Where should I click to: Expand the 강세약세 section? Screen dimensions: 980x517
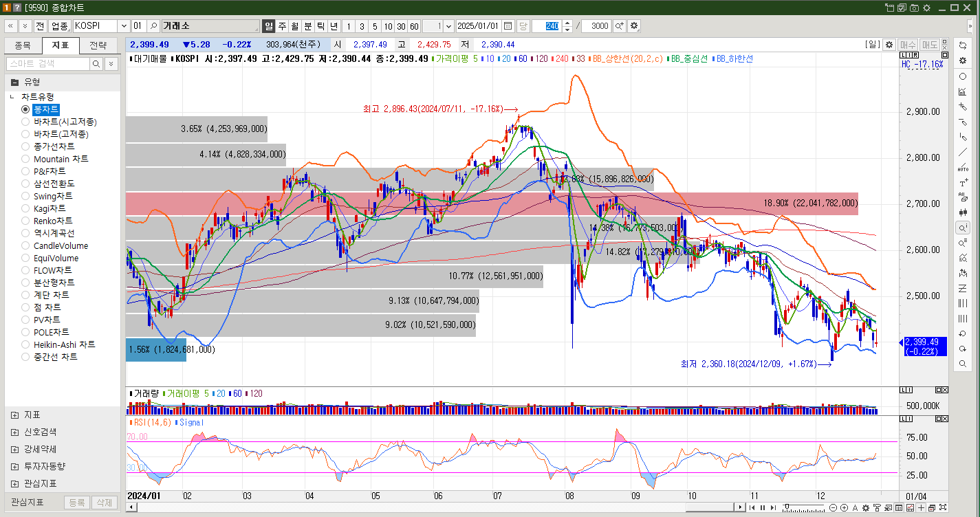[14, 449]
